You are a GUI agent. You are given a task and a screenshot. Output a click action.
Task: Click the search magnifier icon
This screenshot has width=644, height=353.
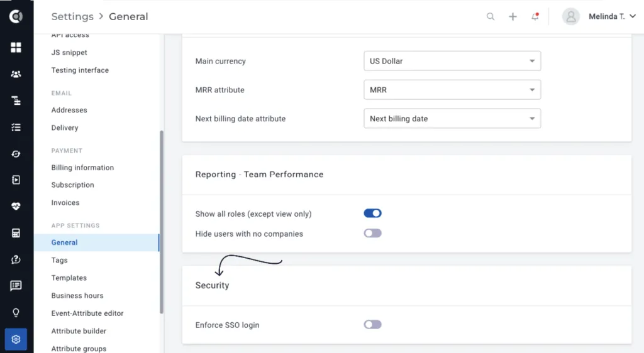[x=491, y=16]
